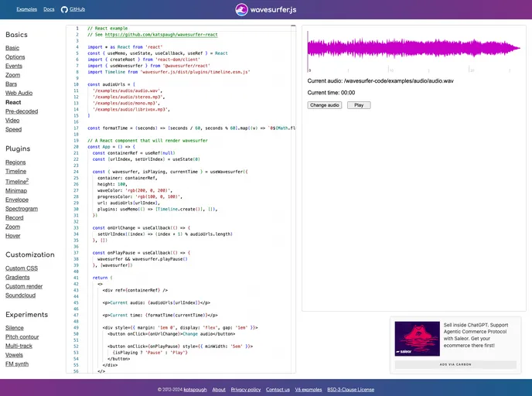Open the V6 examples footer link
Screen dimensions: 532x396
(309, 390)
